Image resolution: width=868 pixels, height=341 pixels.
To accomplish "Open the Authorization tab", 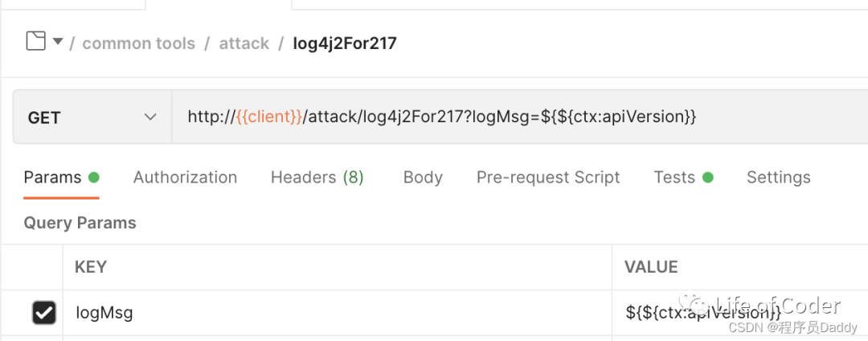I will coord(185,177).
